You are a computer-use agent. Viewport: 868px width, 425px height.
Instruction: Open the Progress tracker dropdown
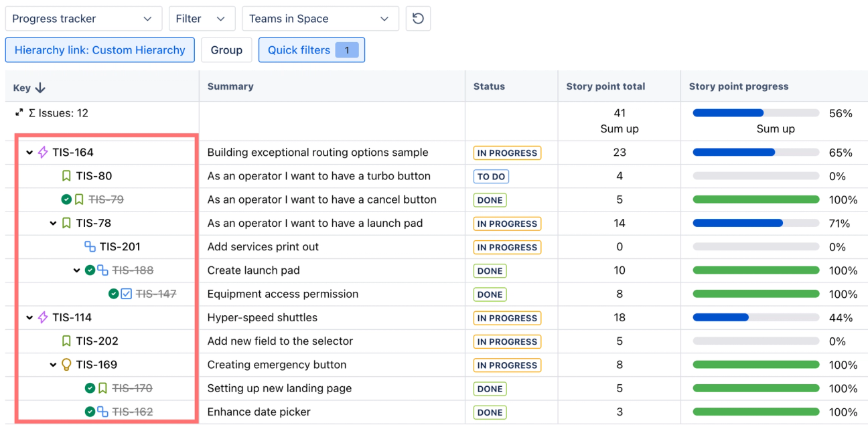click(83, 19)
